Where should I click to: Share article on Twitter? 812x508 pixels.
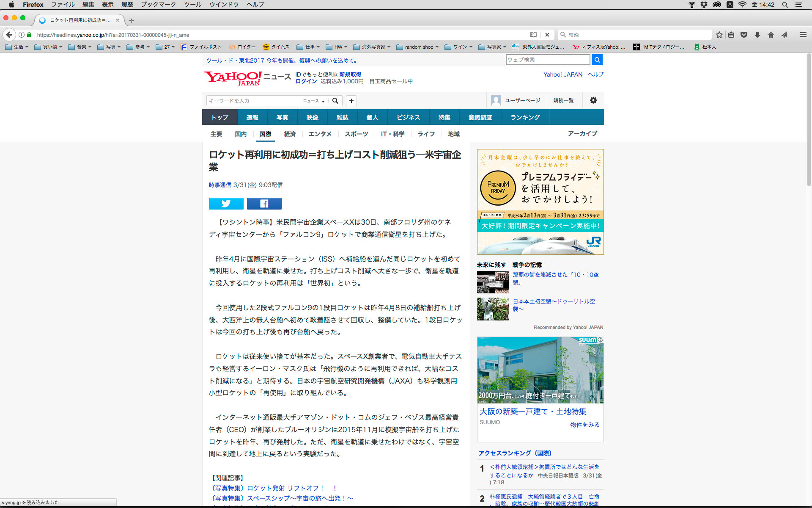click(x=226, y=204)
